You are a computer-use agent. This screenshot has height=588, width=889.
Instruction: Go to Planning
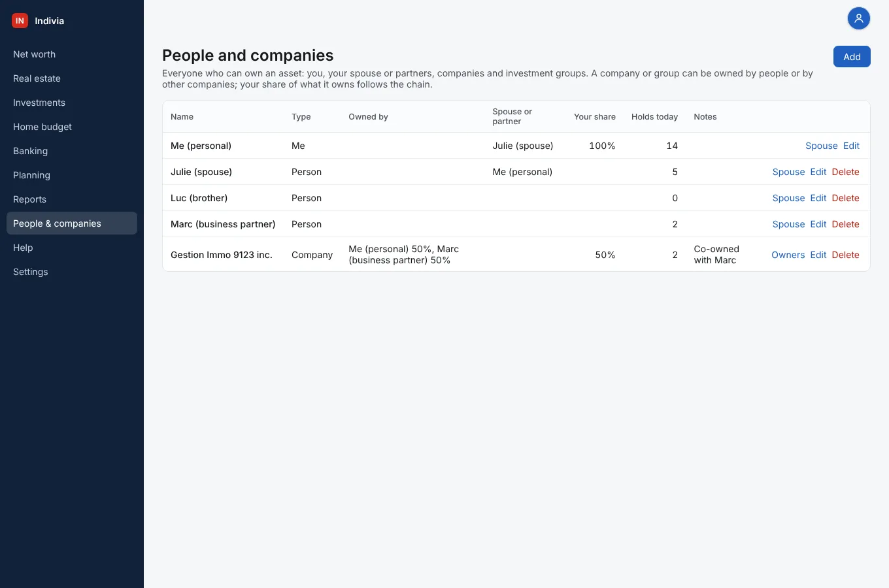tap(72, 175)
